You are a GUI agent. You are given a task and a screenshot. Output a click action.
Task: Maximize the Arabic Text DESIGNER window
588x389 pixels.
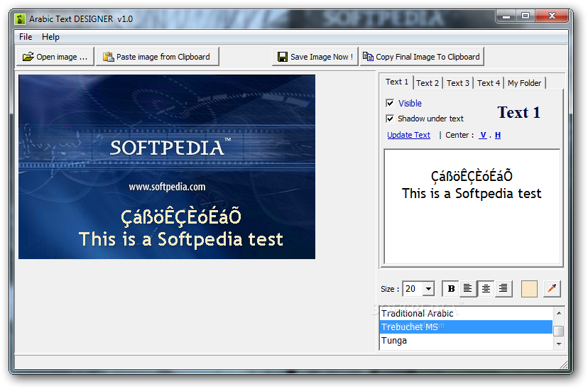526,16
